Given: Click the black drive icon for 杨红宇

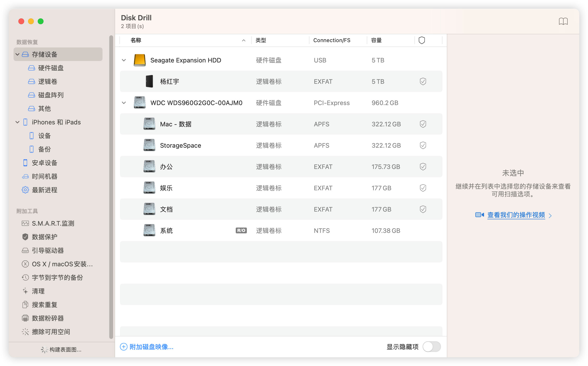Looking at the screenshot, I should click(x=149, y=81).
